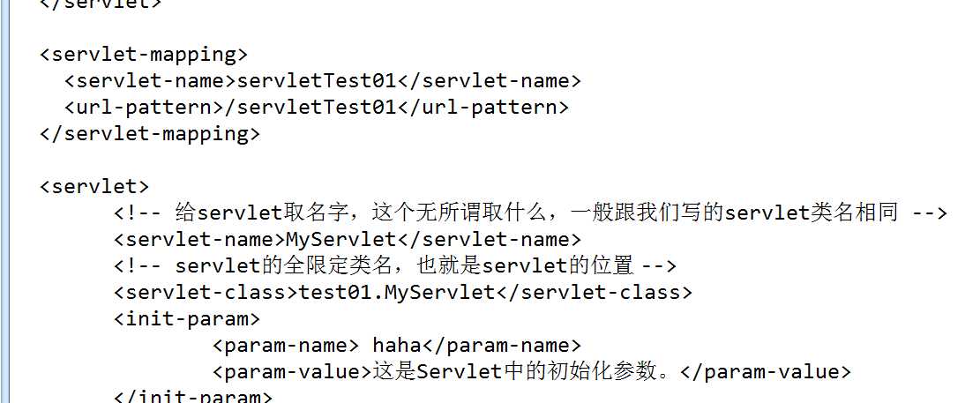Screen dimensions: 980x403
Task: Click the closing url-pattern tag
Action: pos(483,107)
